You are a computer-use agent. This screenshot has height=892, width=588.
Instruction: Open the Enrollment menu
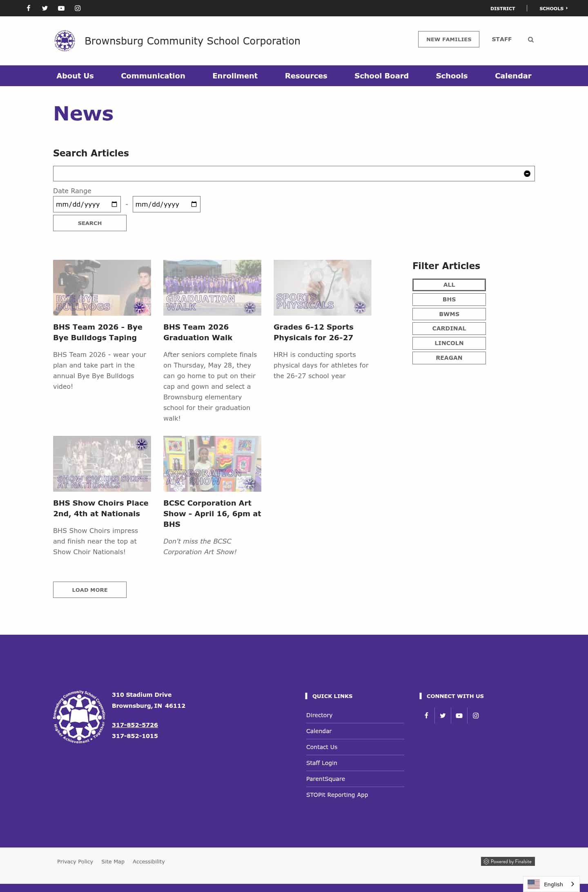pyautogui.click(x=235, y=76)
